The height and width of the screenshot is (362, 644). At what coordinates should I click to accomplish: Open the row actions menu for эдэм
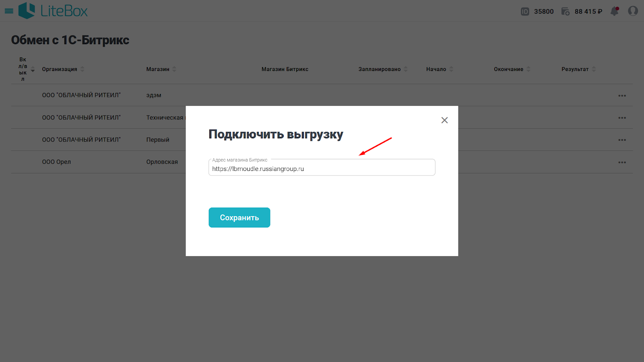pos(622,96)
